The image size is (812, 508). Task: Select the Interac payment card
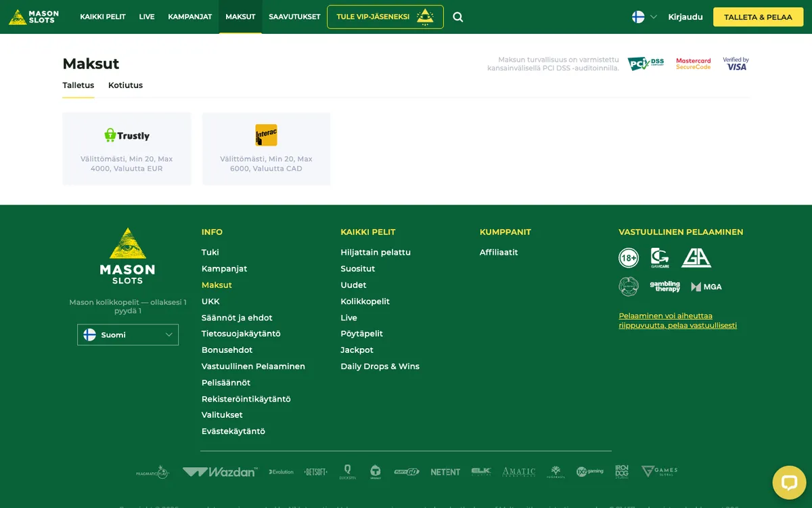[x=266, y=149]
